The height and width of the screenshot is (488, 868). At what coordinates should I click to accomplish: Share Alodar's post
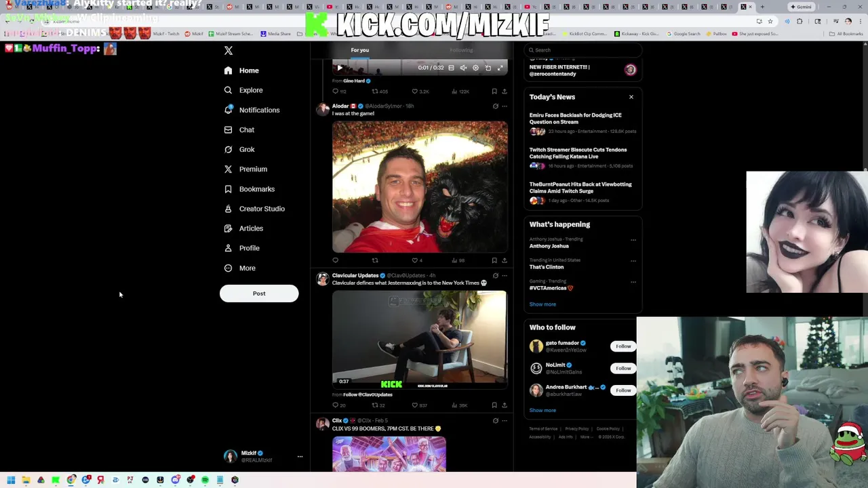click(505, 260)
